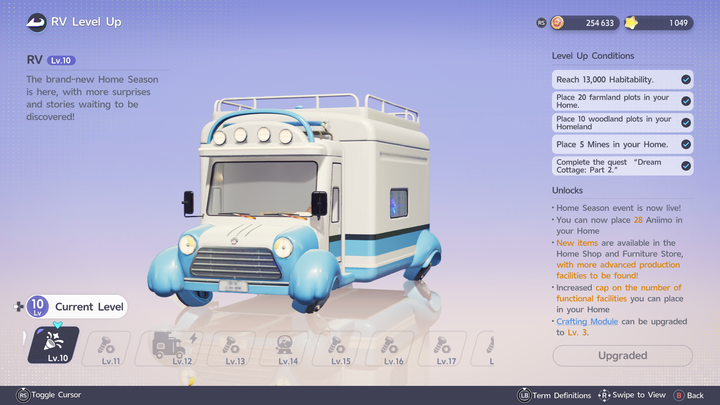Select the Lv.14 level tile
Screen dimensions: 720x405
click(x=284, y=349)
